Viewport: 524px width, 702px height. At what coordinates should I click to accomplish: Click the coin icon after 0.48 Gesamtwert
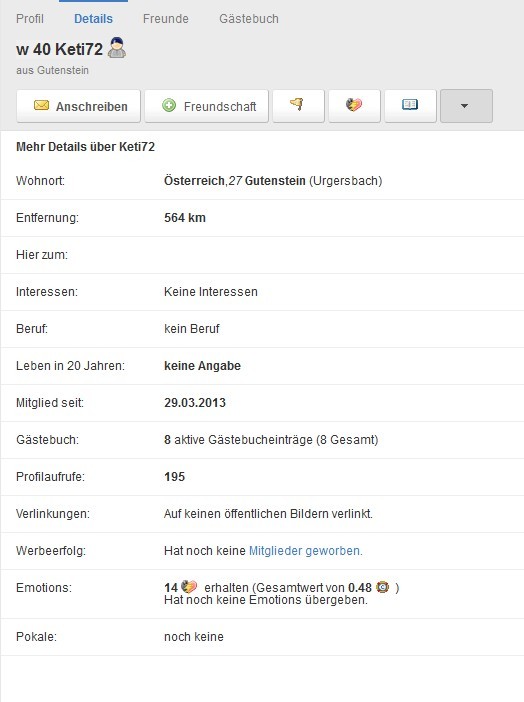[383, 586]
